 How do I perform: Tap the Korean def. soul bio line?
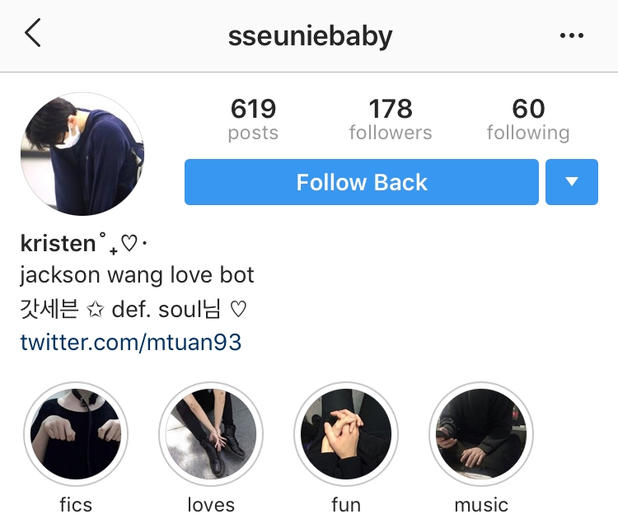132,309
